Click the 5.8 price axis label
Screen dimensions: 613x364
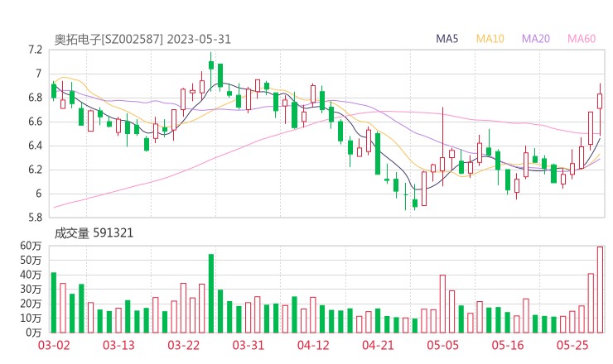pyautogui.click(x=35, y=218)
